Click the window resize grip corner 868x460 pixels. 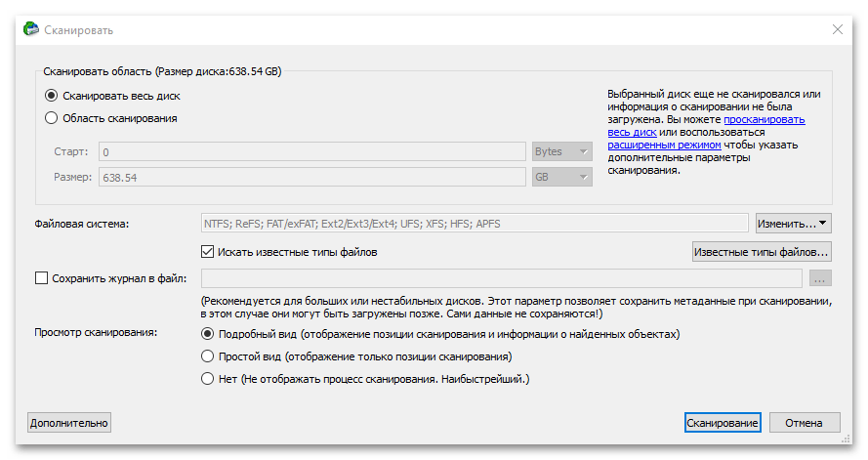tap(846, 439)
